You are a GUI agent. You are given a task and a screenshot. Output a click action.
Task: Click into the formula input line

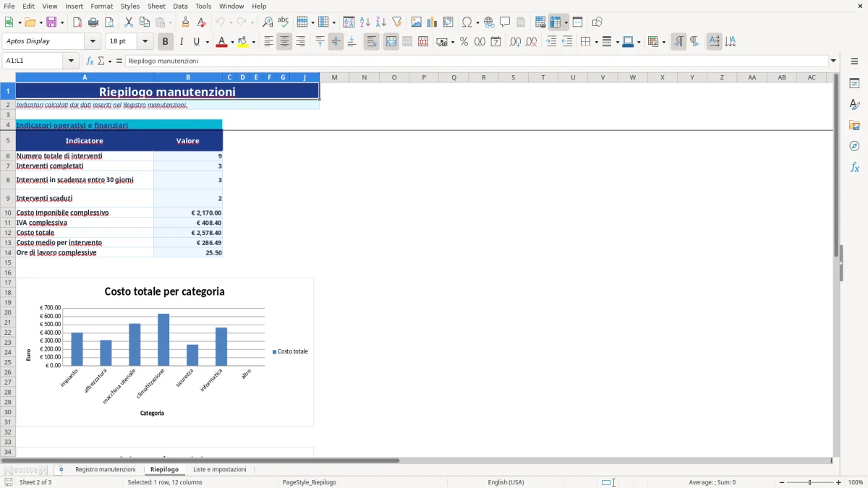pyautogui.click(x=477, y=61)
